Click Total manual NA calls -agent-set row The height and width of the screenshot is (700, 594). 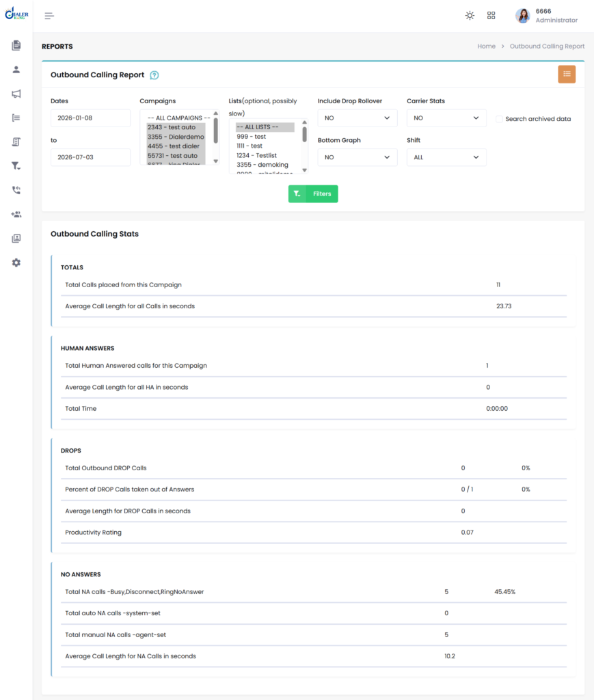tap(314, 635)
